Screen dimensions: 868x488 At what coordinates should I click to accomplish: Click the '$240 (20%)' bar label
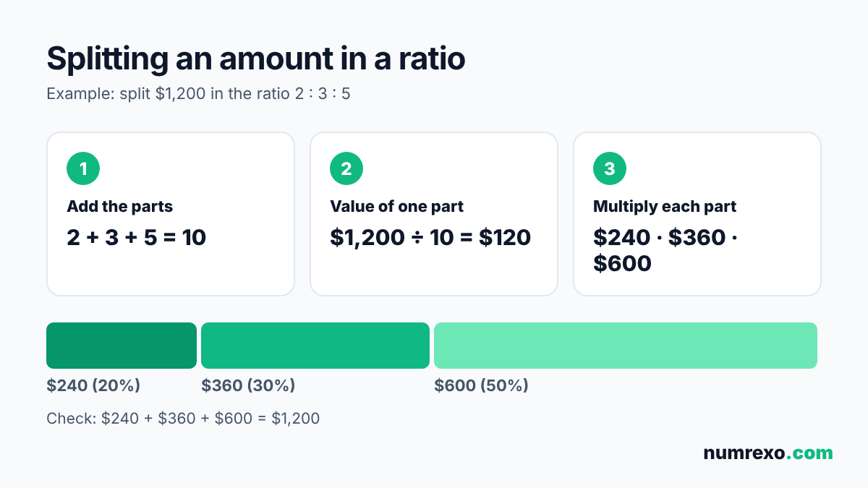93,386
